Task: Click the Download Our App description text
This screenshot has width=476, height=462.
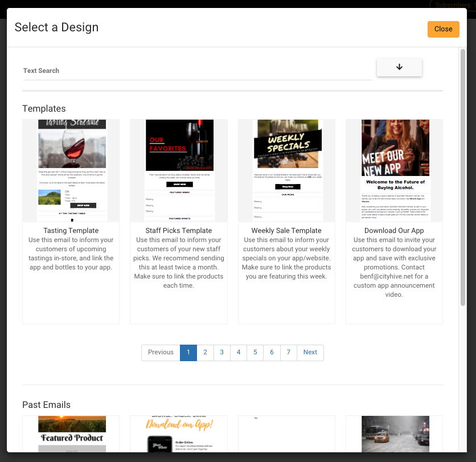Action: point(394,267)
